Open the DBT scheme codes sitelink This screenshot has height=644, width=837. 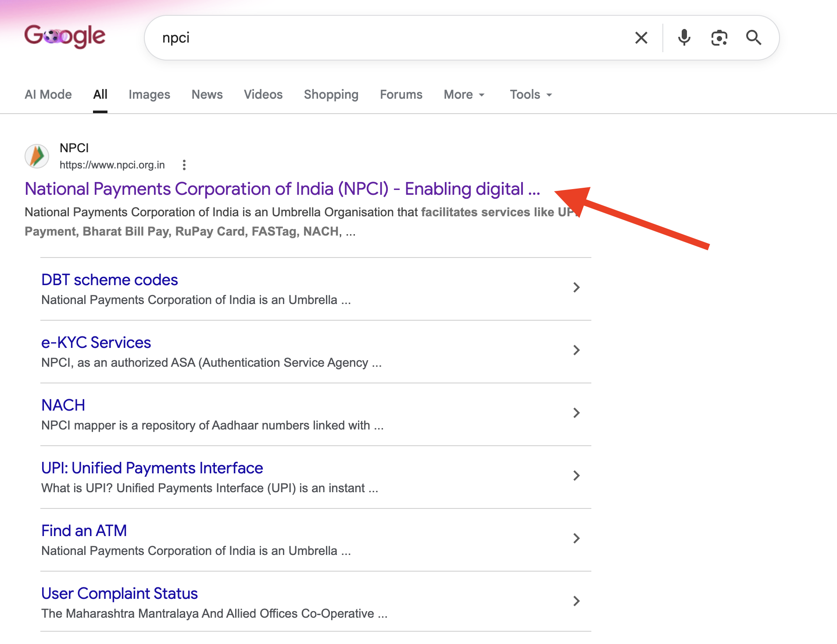point(110,280)
